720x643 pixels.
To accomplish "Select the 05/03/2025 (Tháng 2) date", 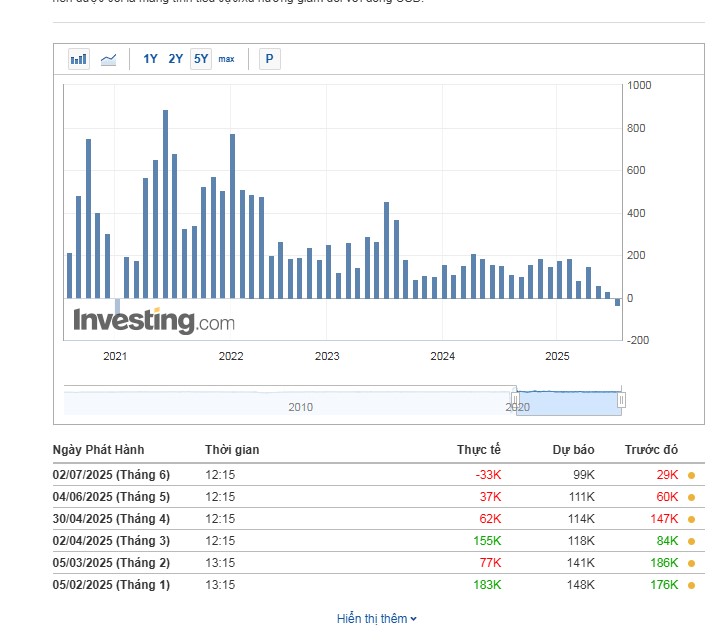I will coord(111,563).
